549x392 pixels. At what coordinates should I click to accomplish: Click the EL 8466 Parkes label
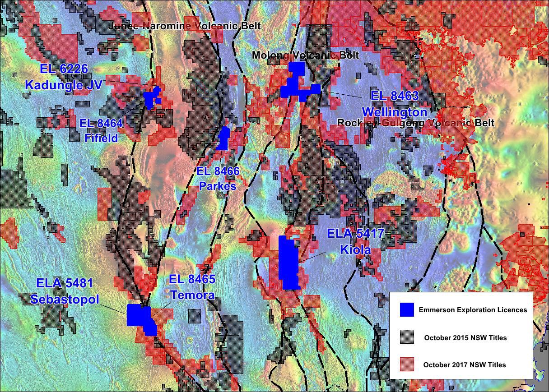tap(218, 178)
